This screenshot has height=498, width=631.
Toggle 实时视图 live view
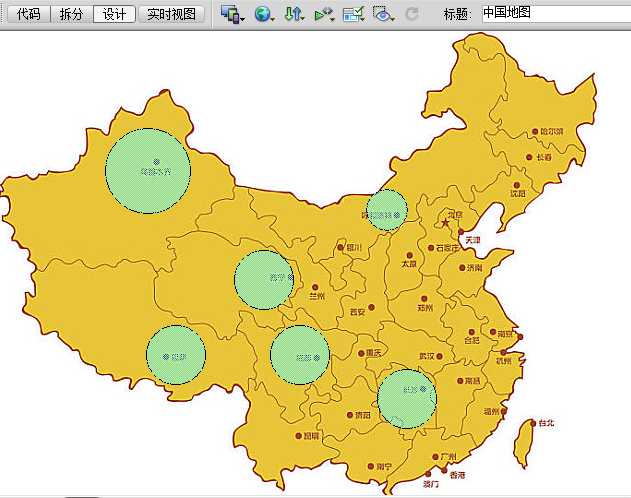[171, 14]
